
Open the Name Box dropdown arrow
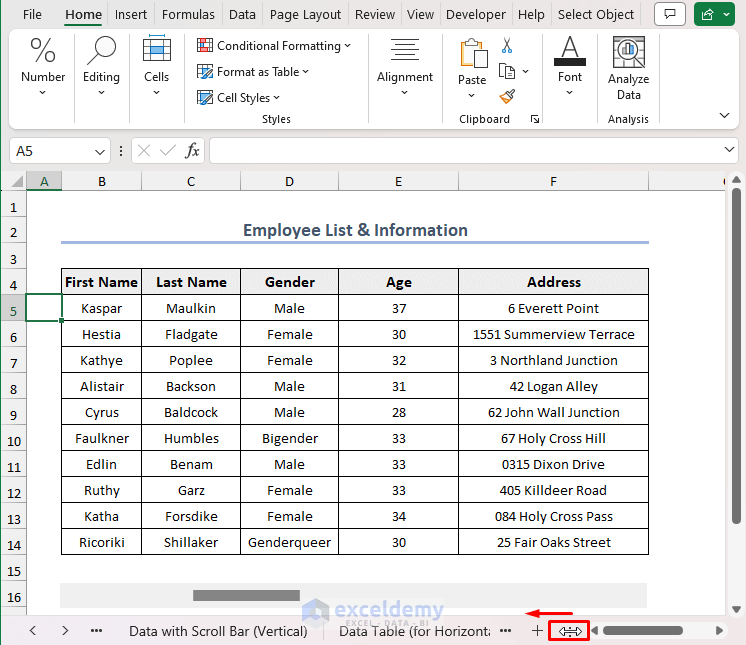[x=100, y=151]
